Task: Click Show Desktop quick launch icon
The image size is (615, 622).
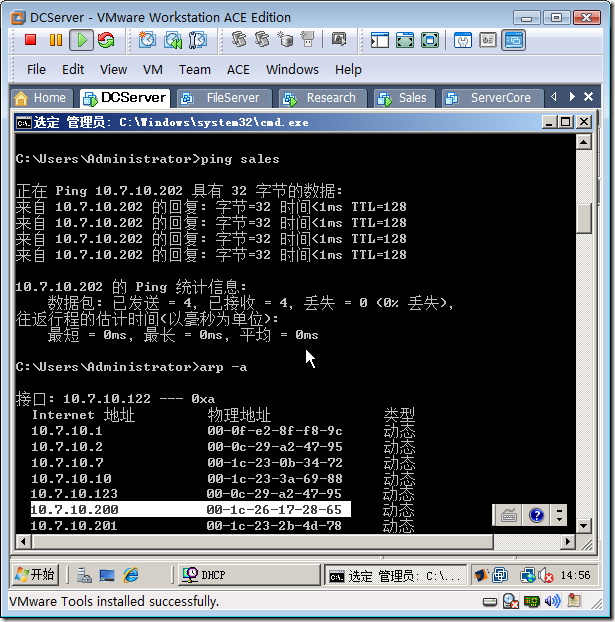Action: click(x=107, y=575)
